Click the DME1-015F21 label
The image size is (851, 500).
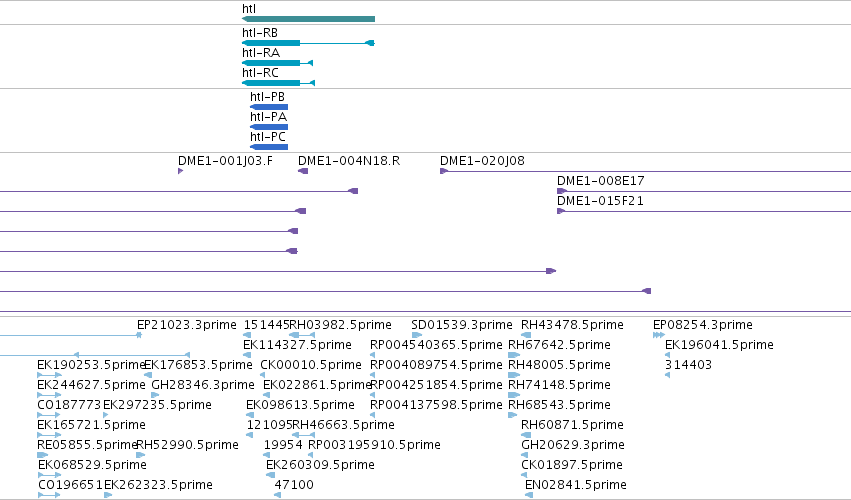coord(600,201)
